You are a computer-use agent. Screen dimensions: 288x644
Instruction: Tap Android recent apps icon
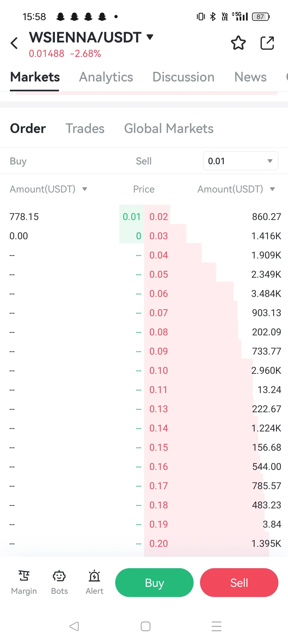[x=217, y=626]
